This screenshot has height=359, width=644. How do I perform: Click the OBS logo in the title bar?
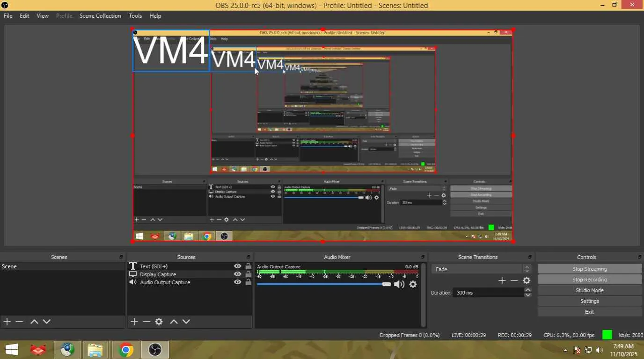[5, 5]
